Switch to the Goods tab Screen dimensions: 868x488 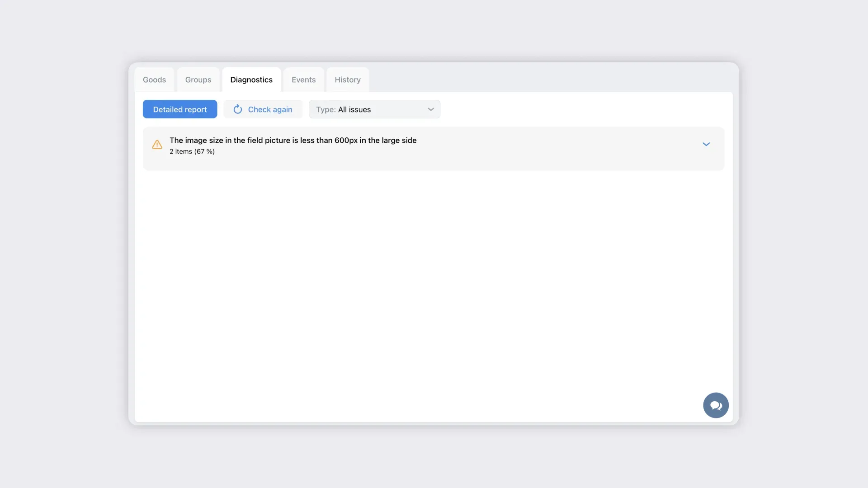point(154,80)
